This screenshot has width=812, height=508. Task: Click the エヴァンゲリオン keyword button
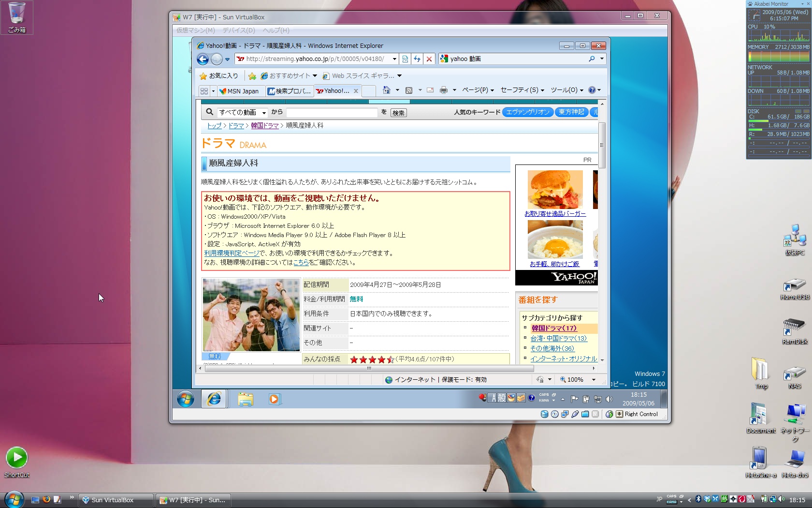click(x=528, y=112)
